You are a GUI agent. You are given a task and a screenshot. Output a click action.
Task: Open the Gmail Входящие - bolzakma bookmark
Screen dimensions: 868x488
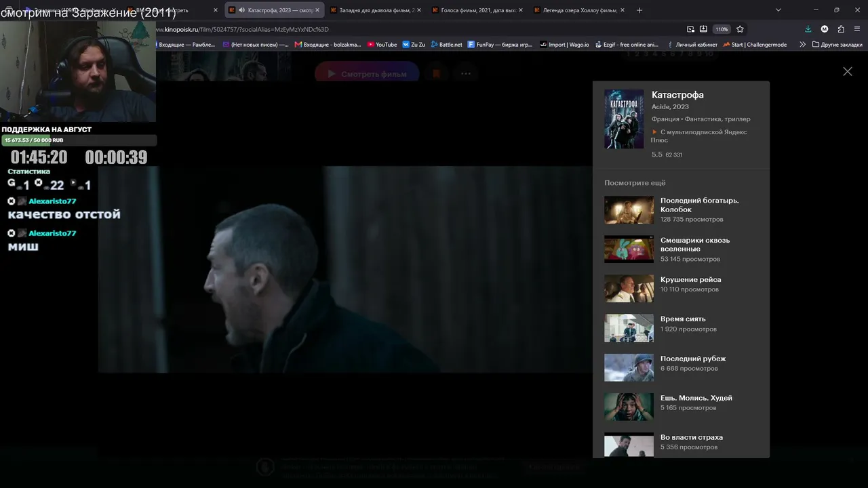tap(328, 45)
